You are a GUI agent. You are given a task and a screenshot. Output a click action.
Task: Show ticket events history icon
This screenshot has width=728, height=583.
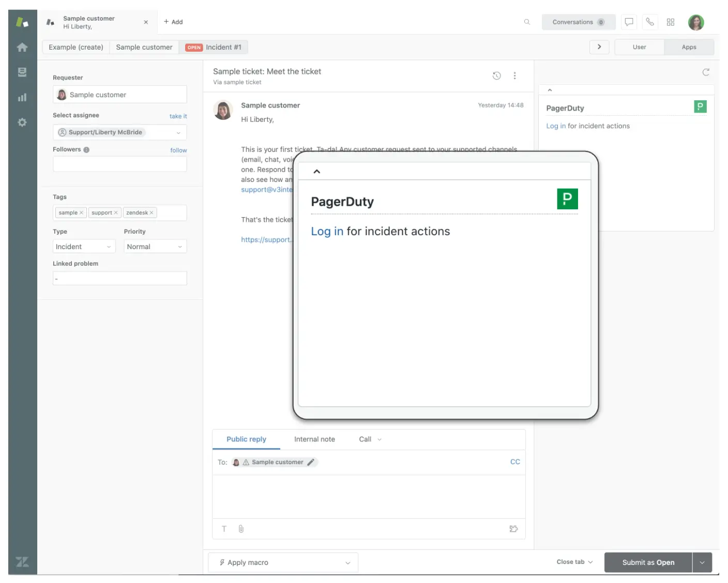coord(496,75)
